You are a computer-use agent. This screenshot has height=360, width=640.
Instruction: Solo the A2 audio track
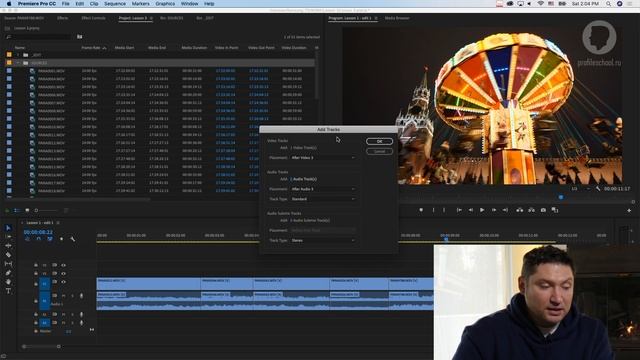pos(72,314)
